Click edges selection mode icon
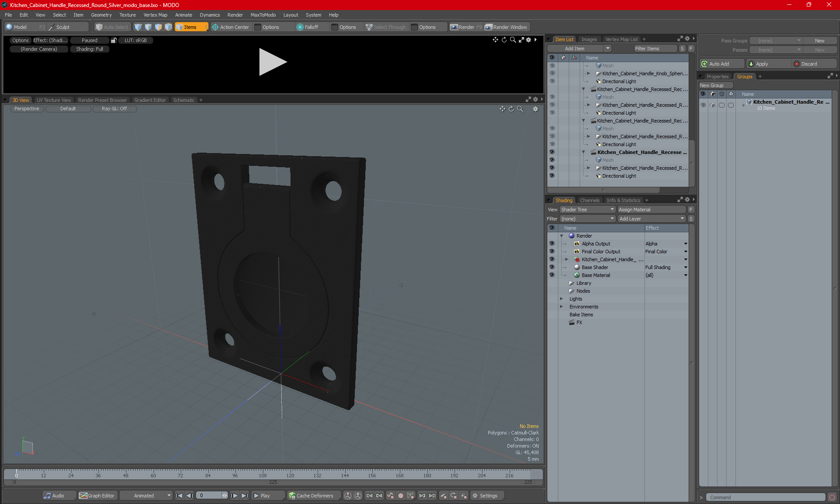This screenshot has width=840, height=504. [x=148, y=27]
